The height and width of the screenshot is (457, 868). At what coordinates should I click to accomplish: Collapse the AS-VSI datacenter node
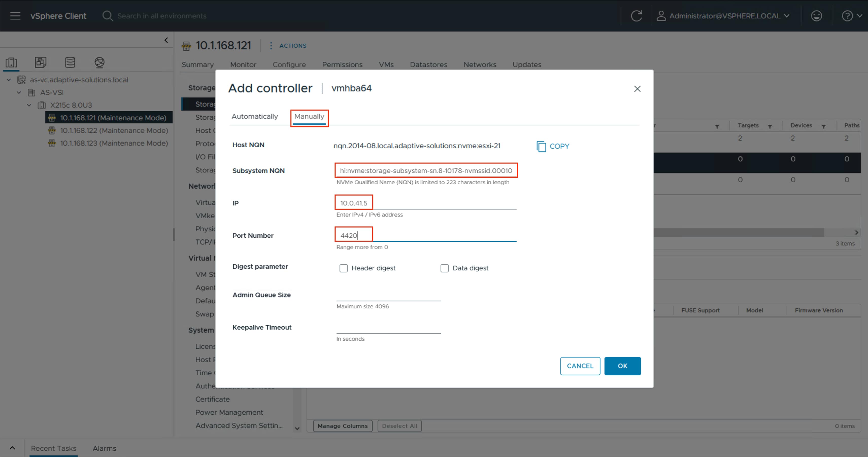click(19, 92)
